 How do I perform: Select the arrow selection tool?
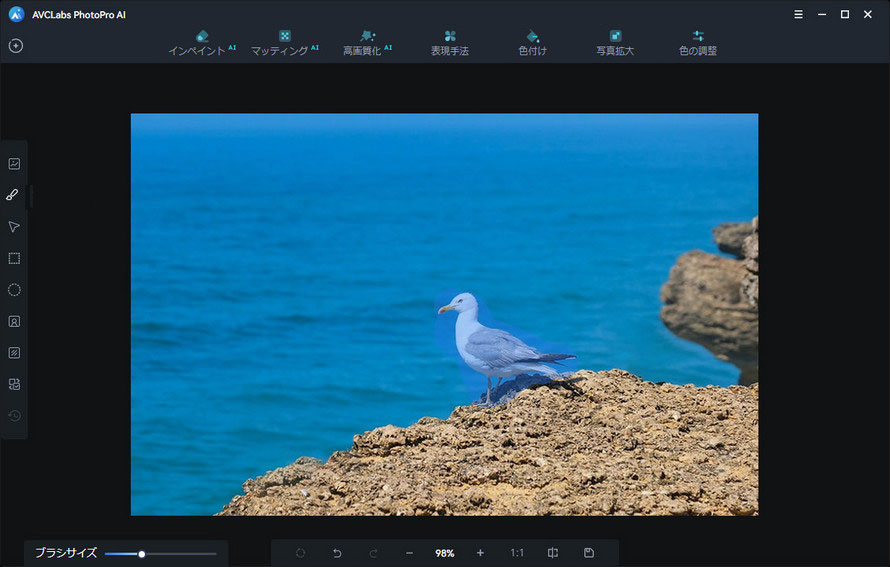coord(14,227)
